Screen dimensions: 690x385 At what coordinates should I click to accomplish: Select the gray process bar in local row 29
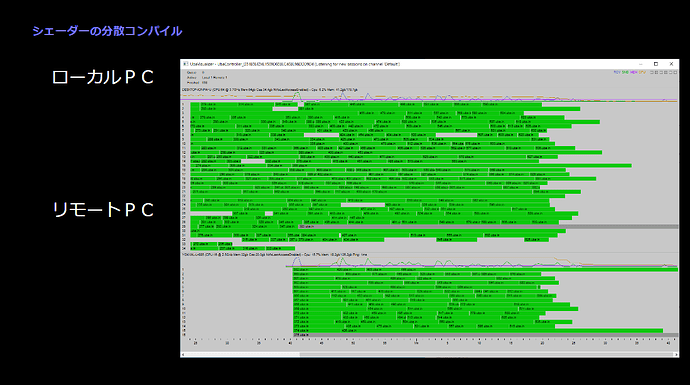488,227
